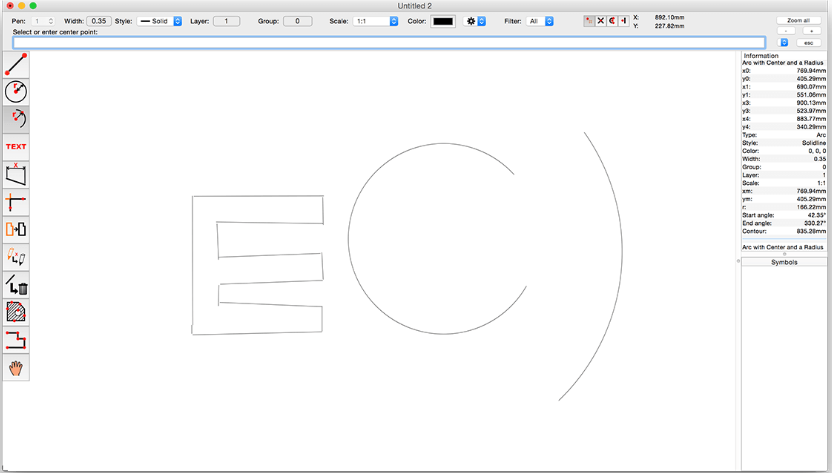This screenshot has width=832, height=473.
Task: Select the Line drawing tool
Action: pos(16,64)
